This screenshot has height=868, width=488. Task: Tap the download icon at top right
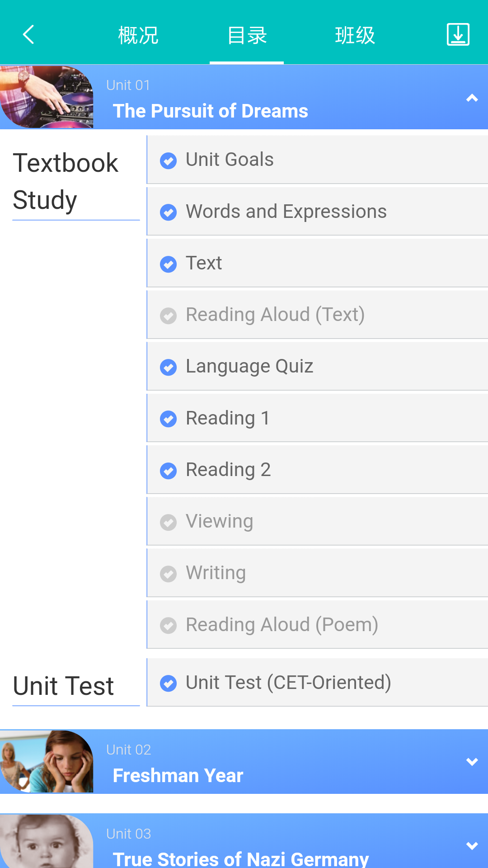tap(458, 35)
